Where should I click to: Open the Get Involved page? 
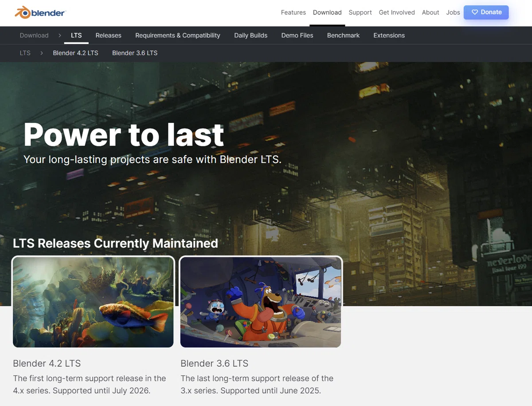pos(397,12)
